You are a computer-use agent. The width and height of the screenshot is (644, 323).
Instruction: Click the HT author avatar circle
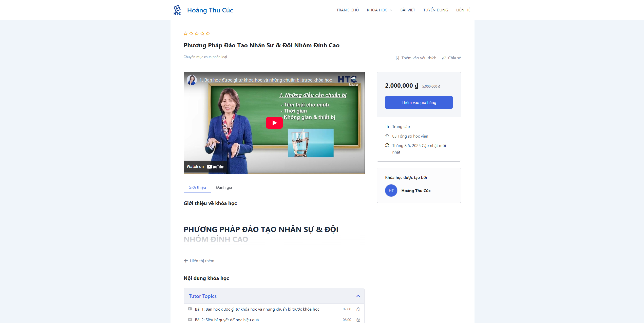(391, 191)
